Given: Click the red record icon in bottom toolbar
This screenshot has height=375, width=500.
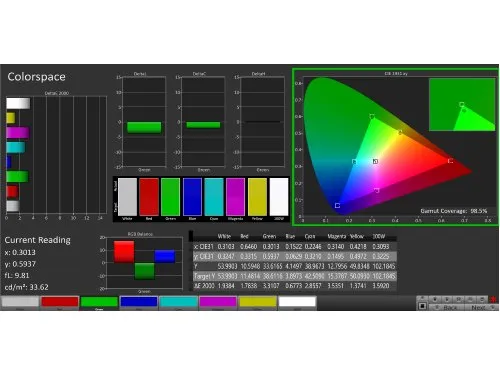Looking at the screenshot, I should [x=493, y=299].
